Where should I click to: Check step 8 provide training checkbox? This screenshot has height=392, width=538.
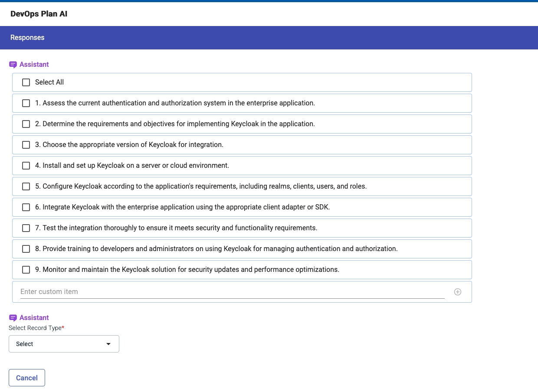26,248
